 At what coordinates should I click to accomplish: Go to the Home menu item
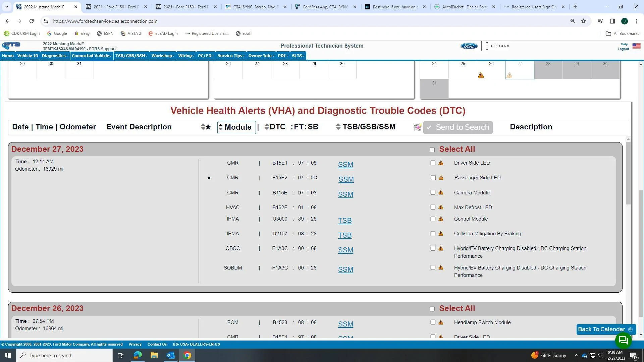coord(8,56)
